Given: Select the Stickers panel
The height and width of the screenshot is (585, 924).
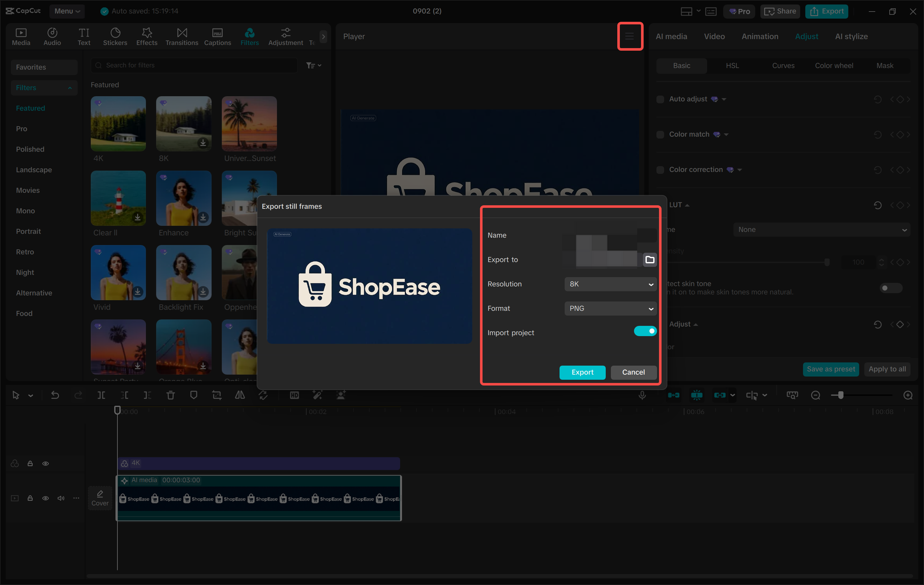Looking at the screenshot, I should click(x=115, y=37).
